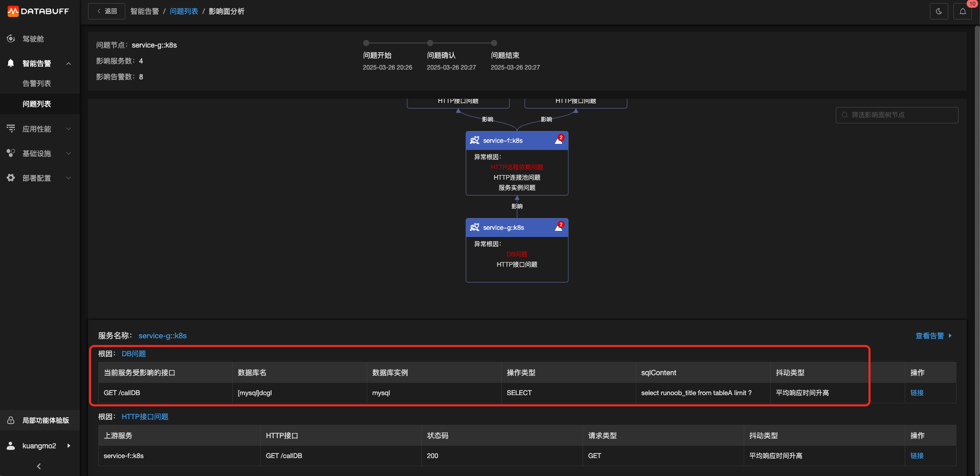Viewport: 980px width, 476px height.
Task: Click alert icon on service-f::k8s node
Action: coord(559,140)
